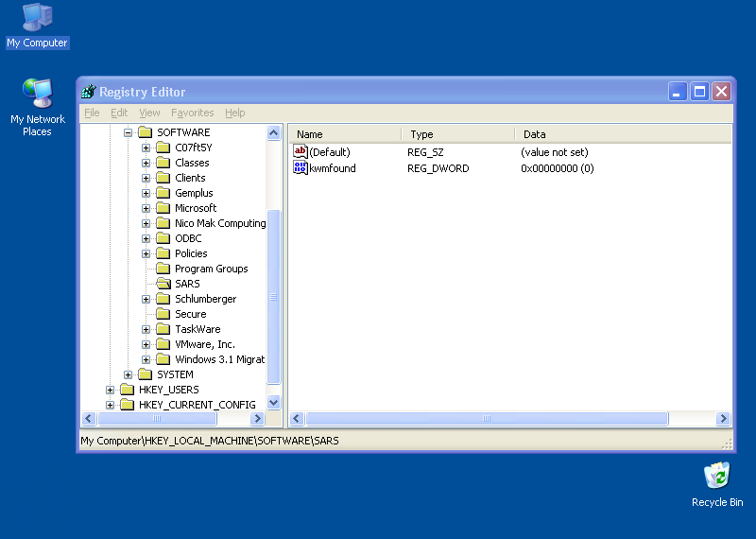Select the (Default) value name
Image resolution: width=756 pixels, height=539 pixels.
point(330,152)
